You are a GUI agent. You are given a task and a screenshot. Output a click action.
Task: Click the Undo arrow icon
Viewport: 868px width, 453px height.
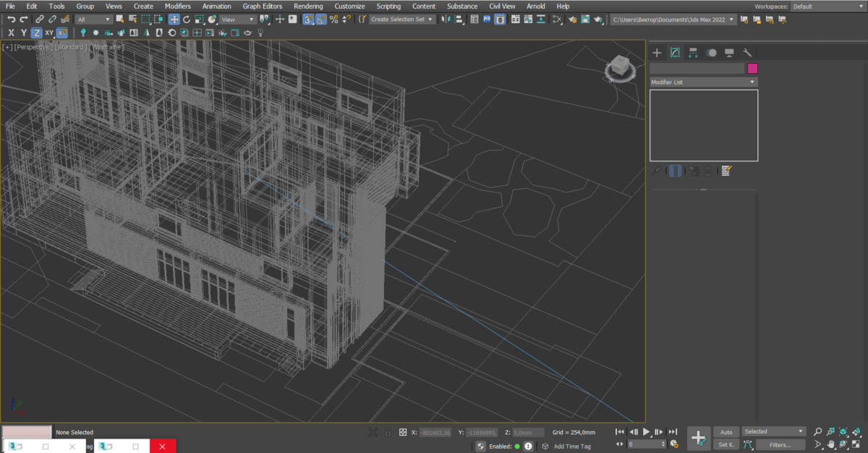coord(11,20)
